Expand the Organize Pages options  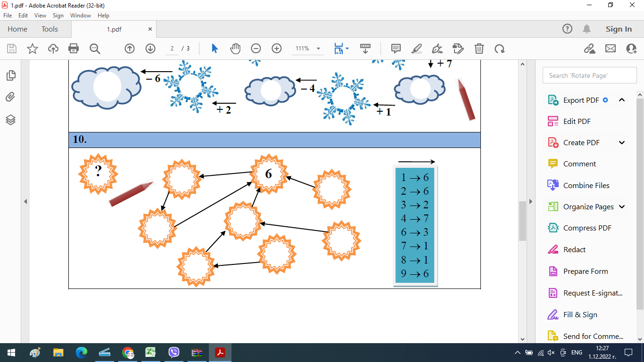[622, 207]
